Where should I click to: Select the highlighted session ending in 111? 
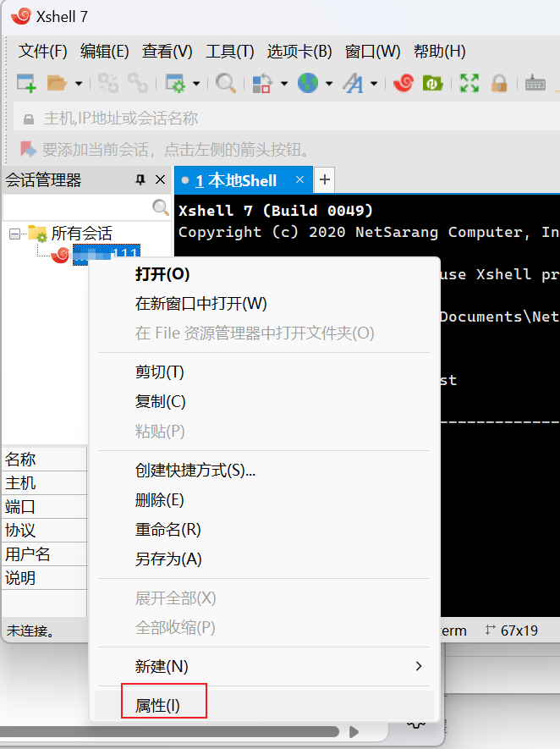click(x=107, y=254)
